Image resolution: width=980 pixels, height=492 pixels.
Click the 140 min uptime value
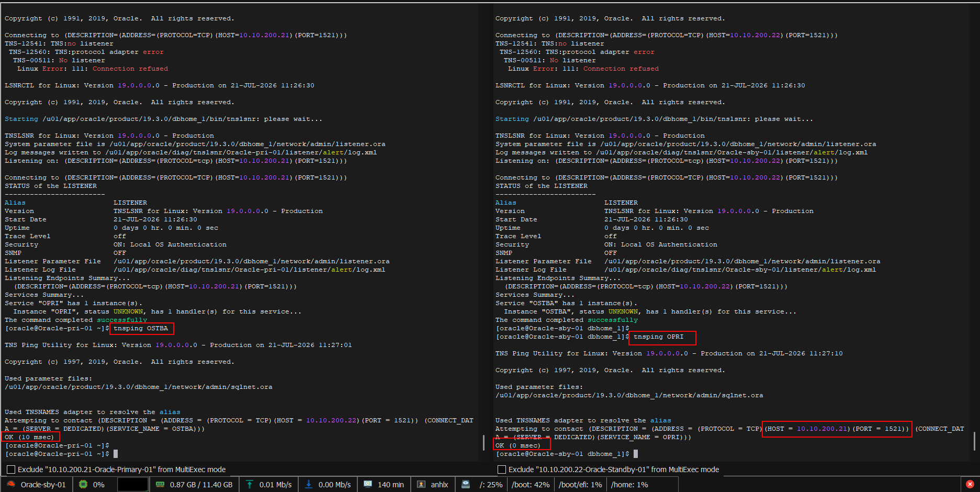pyautogui.click(x=391, y=485)
